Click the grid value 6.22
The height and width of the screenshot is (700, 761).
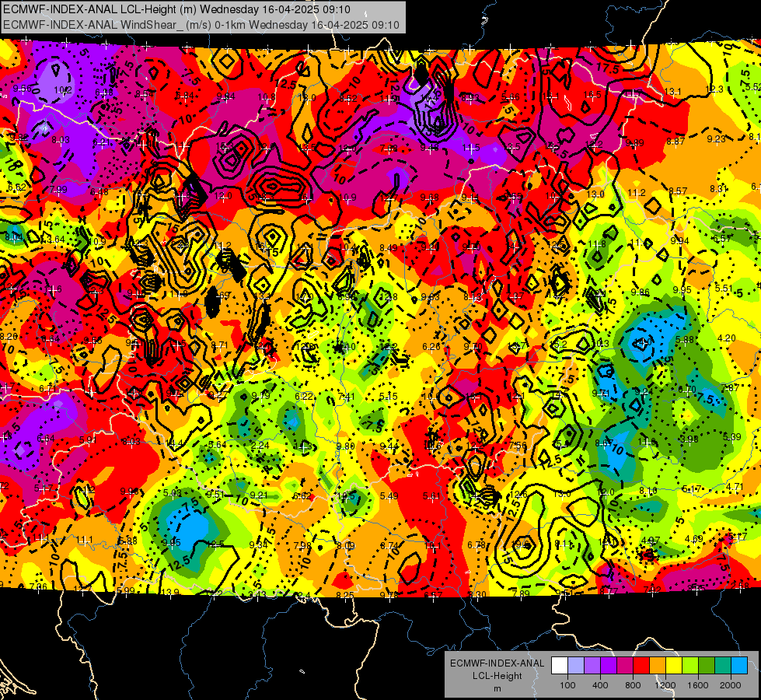coord(304,397)
